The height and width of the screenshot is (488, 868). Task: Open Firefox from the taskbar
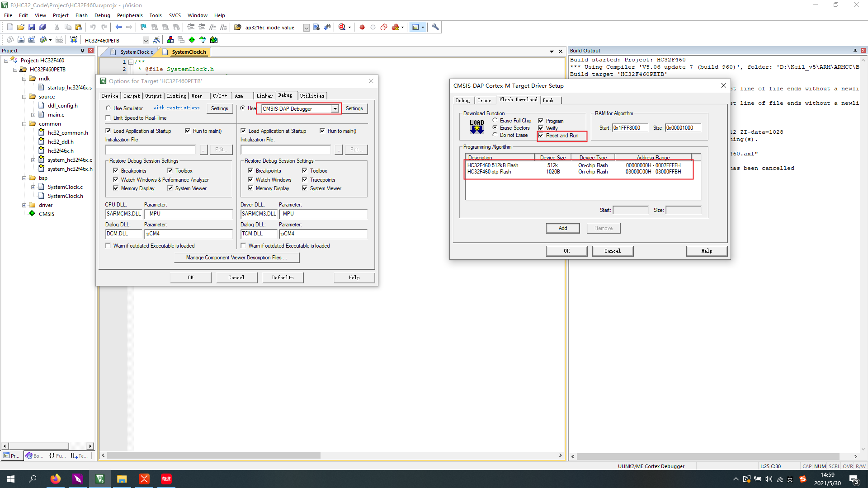click(x=55, y=479)
